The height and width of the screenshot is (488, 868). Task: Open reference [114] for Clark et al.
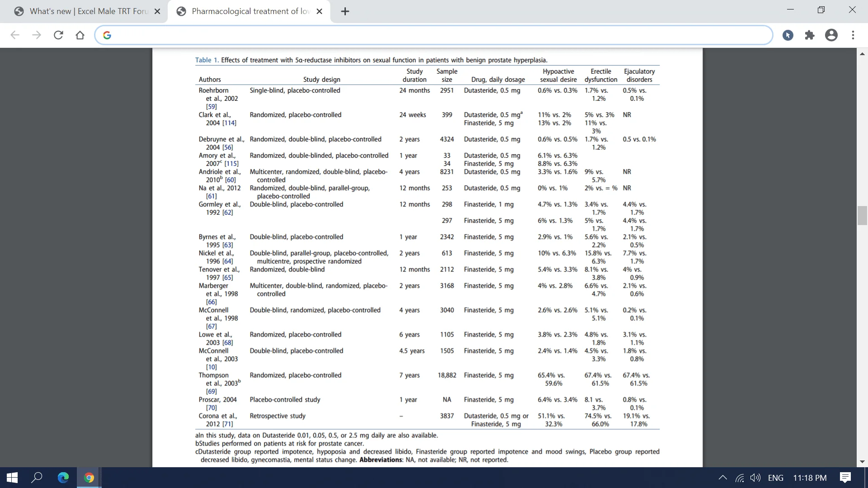(229, 123)
